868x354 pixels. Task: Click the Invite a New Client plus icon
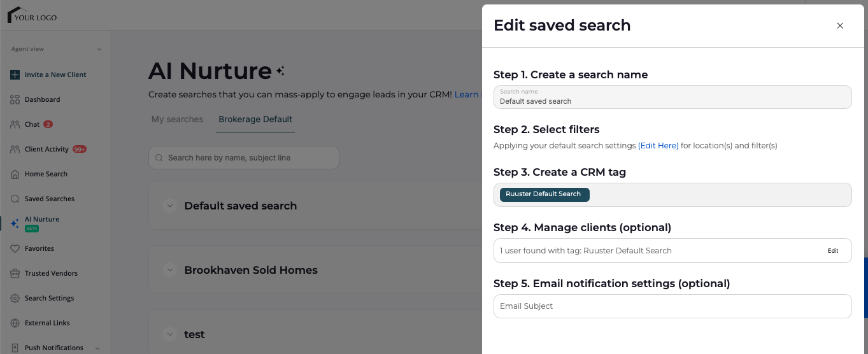point(15,74)
